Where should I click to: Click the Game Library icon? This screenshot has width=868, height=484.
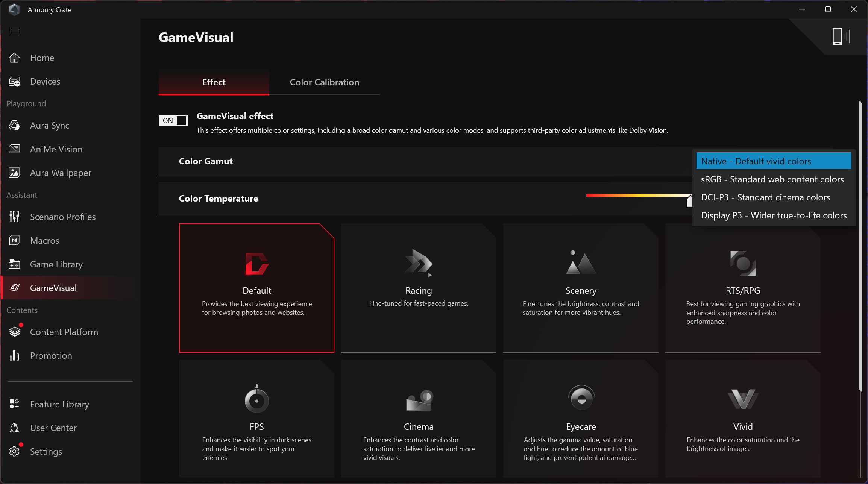pos(14,264)
